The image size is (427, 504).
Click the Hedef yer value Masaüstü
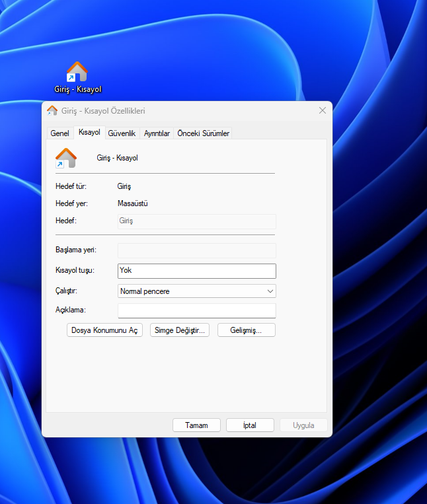click(132, 203)
